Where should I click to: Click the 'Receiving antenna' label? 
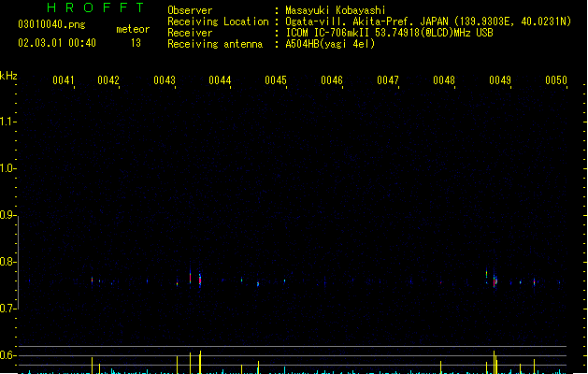[215, 44]
